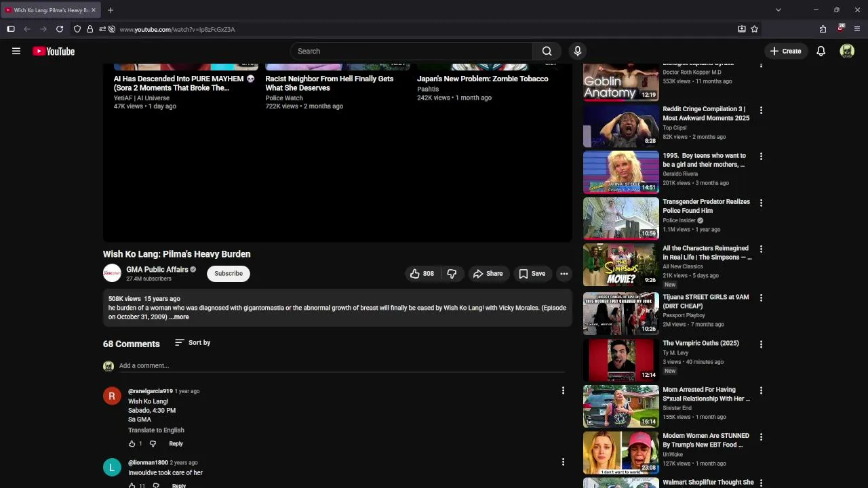
Task: Save the video to a playlist
Action: (532, 274)
